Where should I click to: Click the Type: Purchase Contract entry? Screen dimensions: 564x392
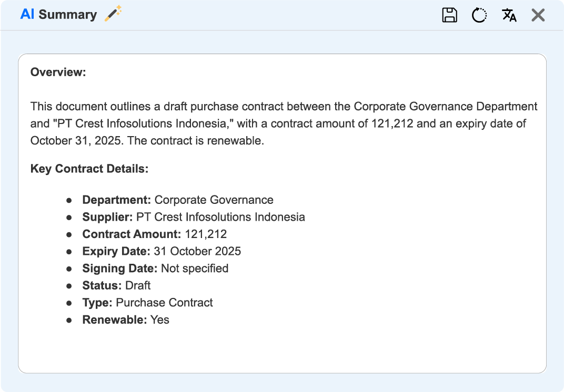click(147, 303)
